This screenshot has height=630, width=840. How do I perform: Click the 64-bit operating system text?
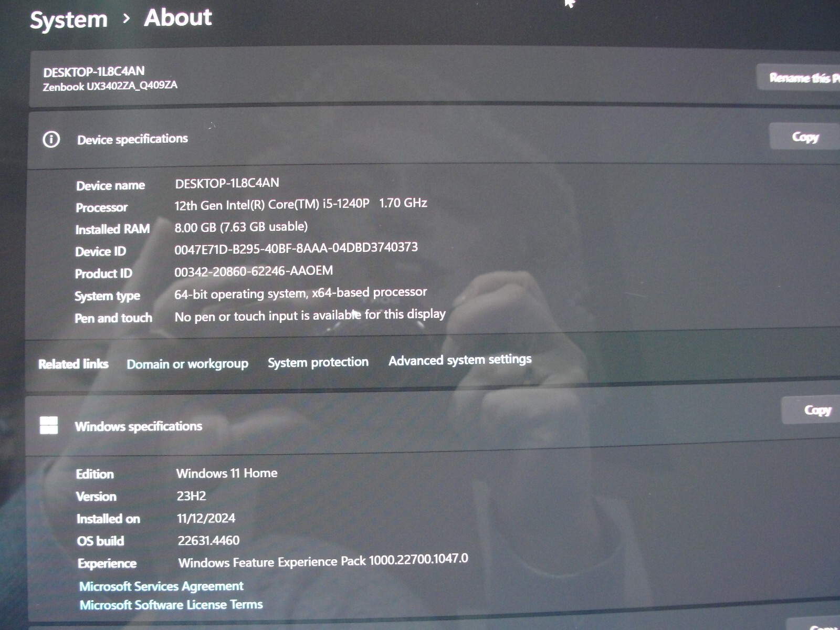(300, 293)
